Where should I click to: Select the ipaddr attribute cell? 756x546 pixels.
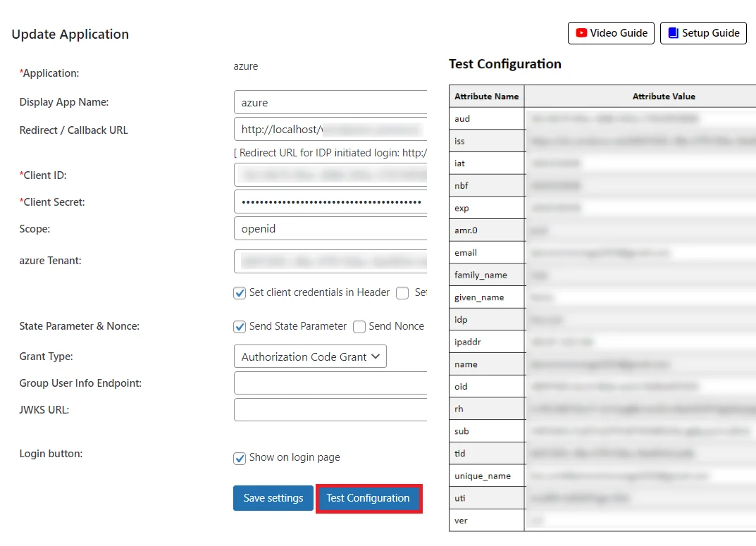tap(486, 342)
